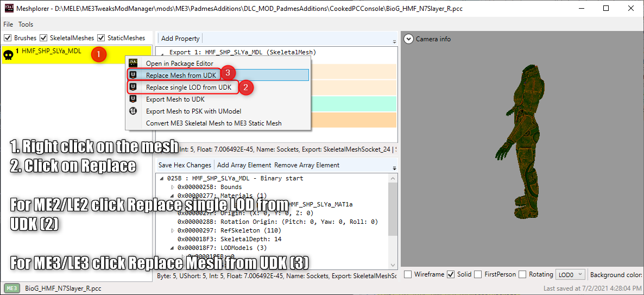
Task: Click the UDK icon for Replace single LOD
Action: (x=132, y=87)
